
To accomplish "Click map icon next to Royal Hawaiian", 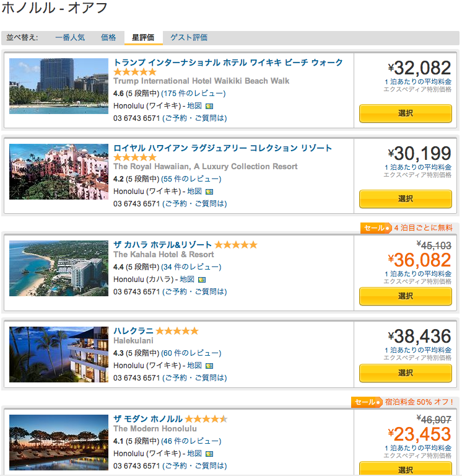I will pyautogui.click(x=209, y=192).
